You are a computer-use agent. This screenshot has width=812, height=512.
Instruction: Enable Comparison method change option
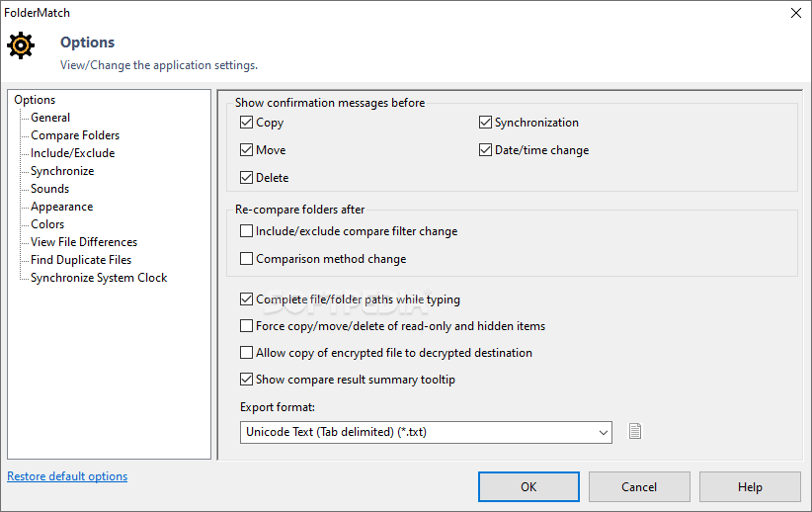[x=247, y=258]
